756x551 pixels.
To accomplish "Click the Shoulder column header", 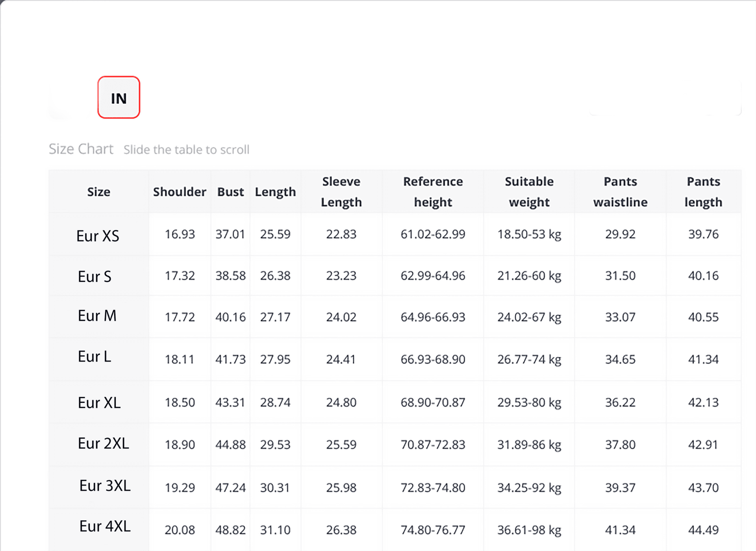I will [180, 192].
